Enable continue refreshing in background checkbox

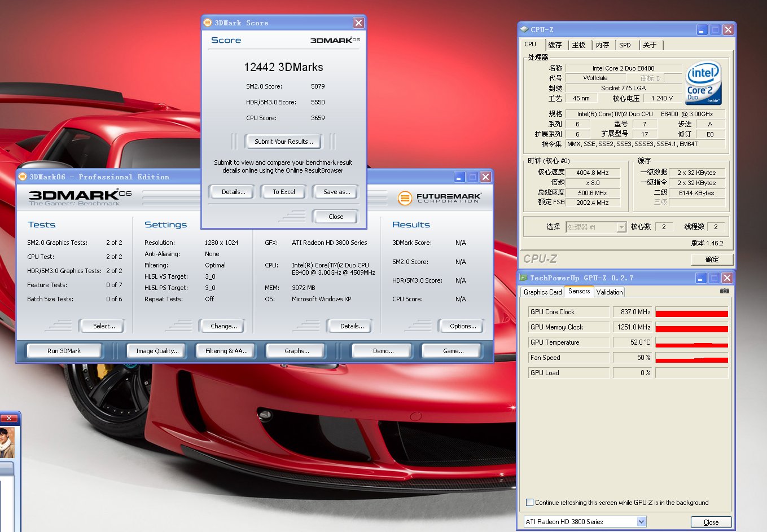click(x=529, y=502)
